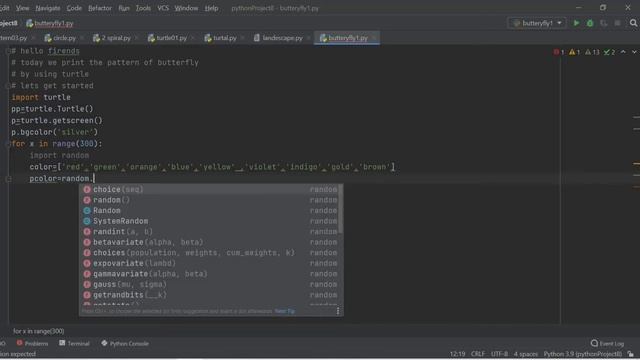Image resolution: width=640 pixels, height=360 pixels.
Task: Click the errors count indicator
Action: point(559,52)
